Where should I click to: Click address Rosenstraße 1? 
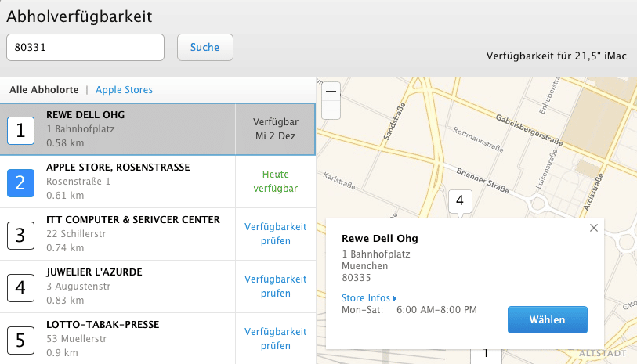(x=78, y=182)
